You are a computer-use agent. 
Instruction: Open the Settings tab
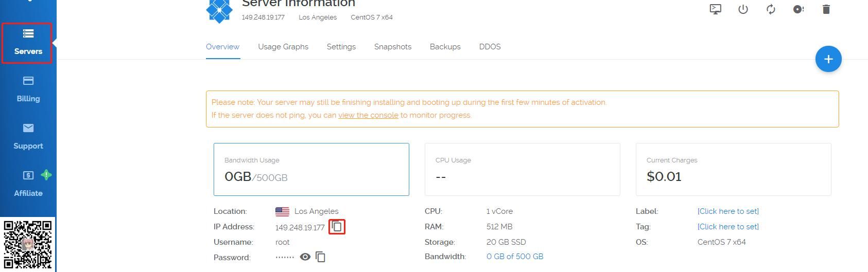(341, 47)
